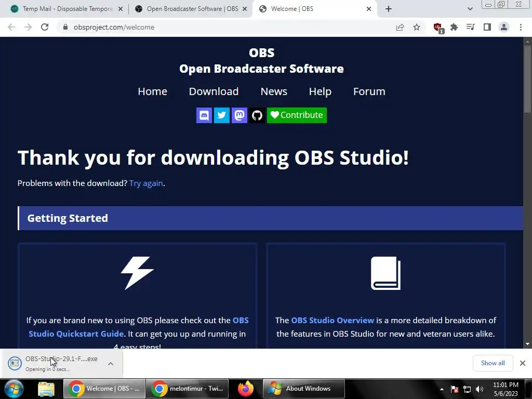
Task: Open the GitHub icon link
Action: click(257, 115)
